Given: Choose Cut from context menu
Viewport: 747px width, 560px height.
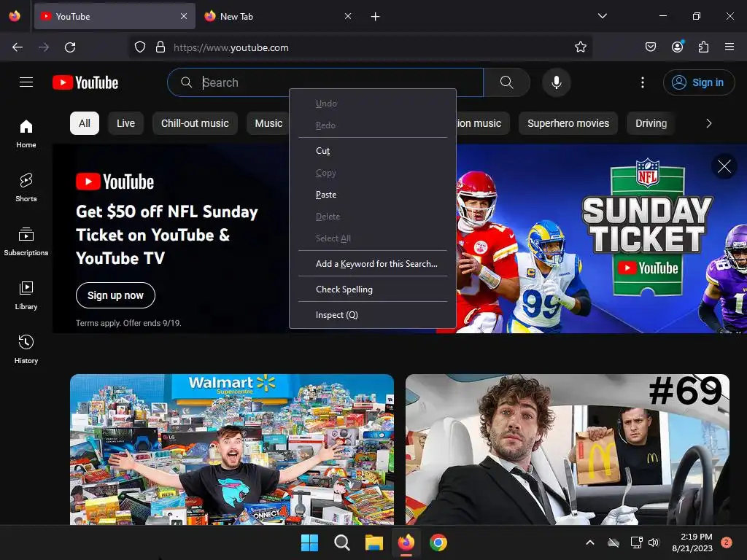Looking at the screenshot, I should click(373, 150).
